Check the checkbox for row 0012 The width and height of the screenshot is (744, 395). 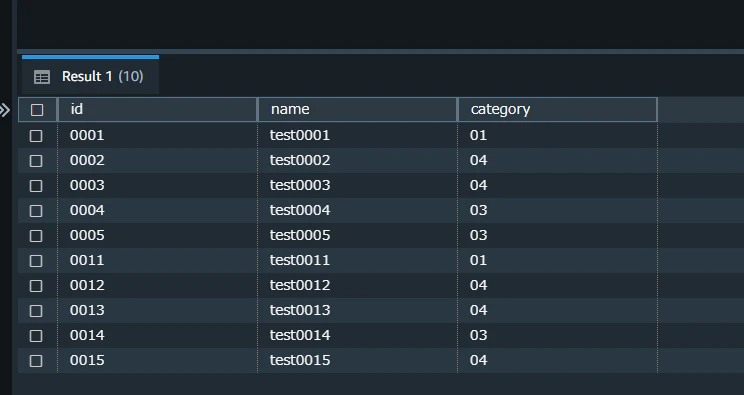tap(36, 286)
